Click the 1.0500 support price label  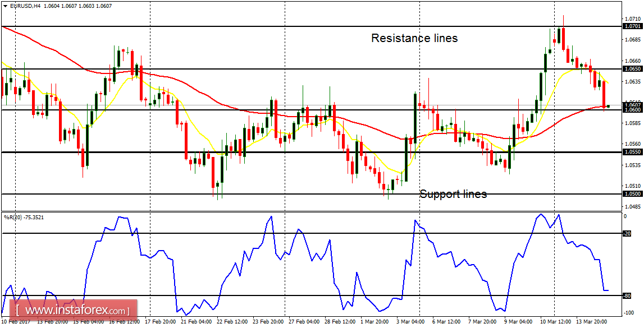[x=632, y=194]
